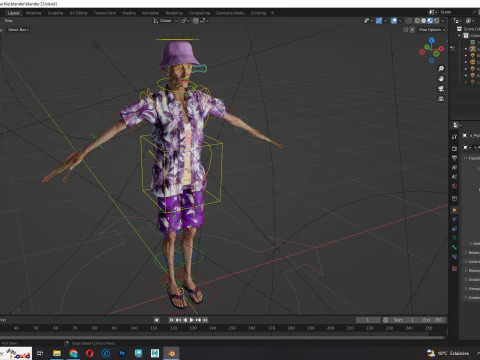Open the Sculpting workspace tab

55,13
